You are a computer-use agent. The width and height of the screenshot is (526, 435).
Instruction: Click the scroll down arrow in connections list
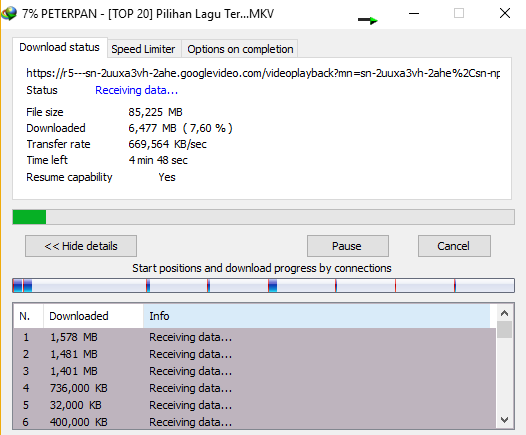[504, 420]
